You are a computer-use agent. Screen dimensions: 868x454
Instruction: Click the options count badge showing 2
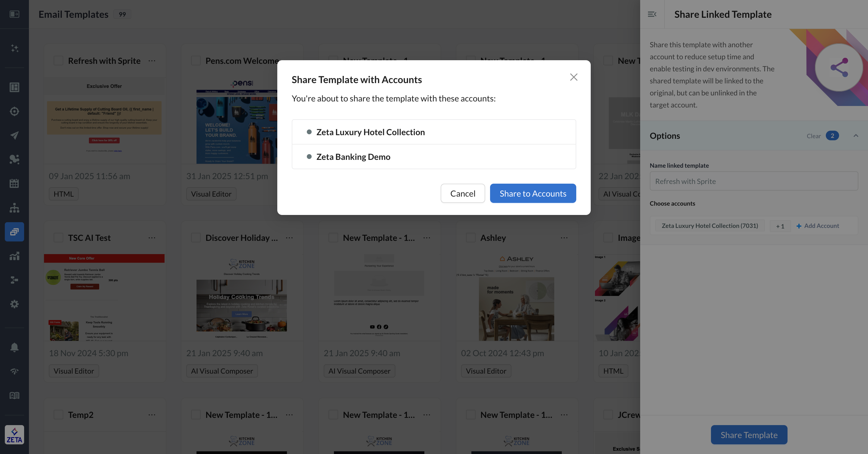pos(832,135)
